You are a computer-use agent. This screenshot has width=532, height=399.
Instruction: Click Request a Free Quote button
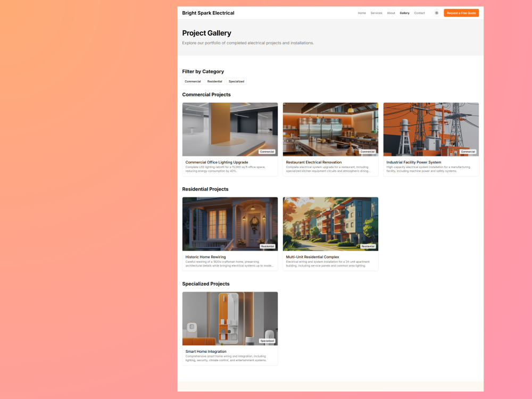pyautogui.click(x=461, y=13)
